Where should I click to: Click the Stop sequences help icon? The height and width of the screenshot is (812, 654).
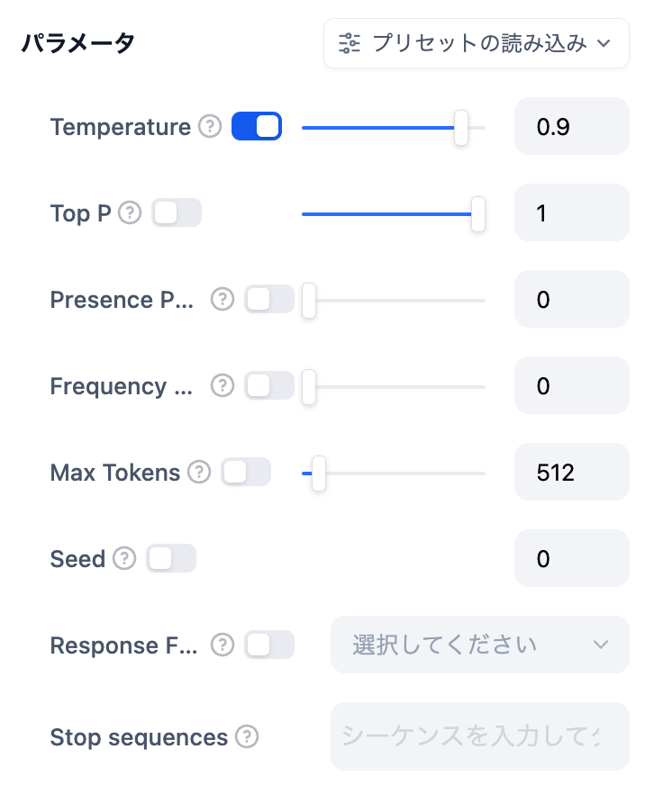pyautogui.click(x=247, y=737)
